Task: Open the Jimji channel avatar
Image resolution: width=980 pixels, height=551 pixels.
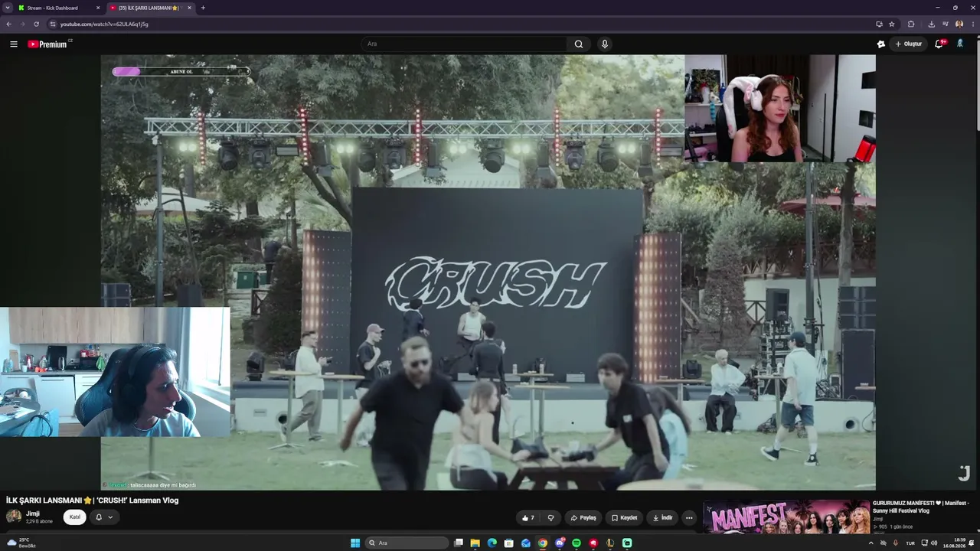Action: [14, 517]
